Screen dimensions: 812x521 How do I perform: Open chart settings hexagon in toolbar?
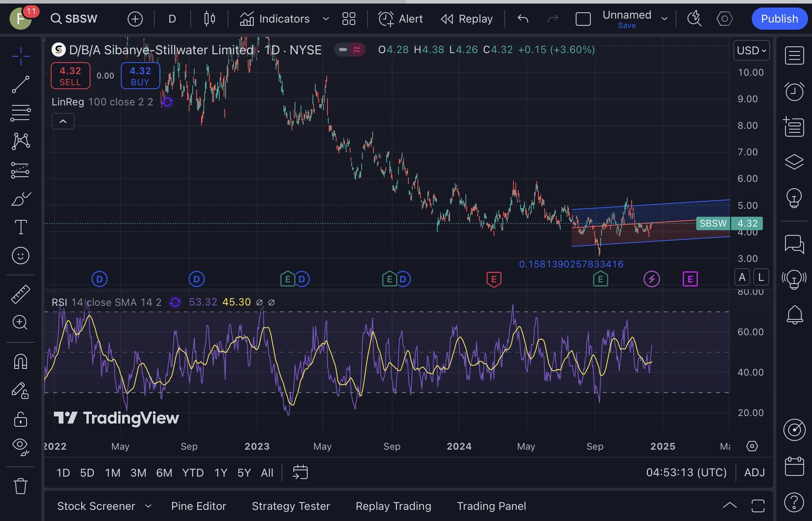724,19
